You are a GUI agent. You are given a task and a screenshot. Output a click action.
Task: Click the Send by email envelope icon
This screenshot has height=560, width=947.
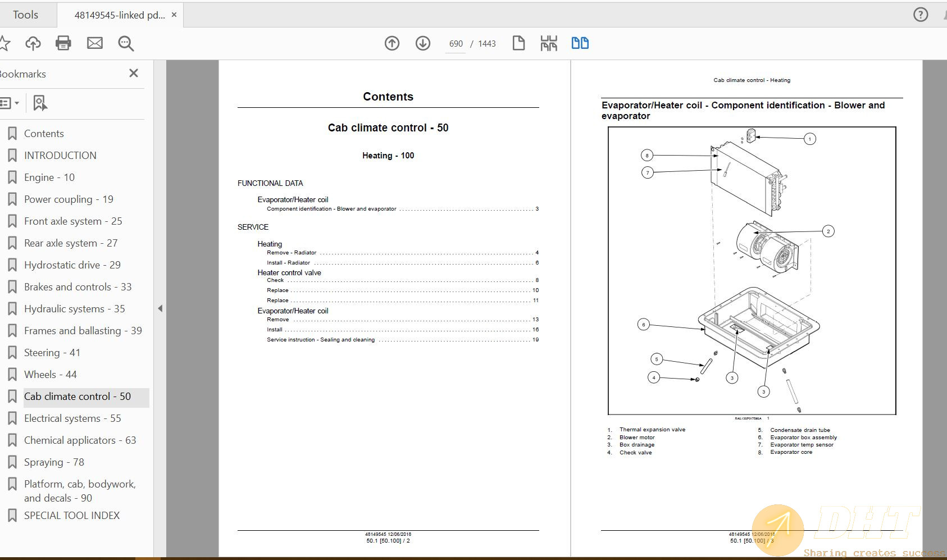pyautogui.click(x=95, y=43)
